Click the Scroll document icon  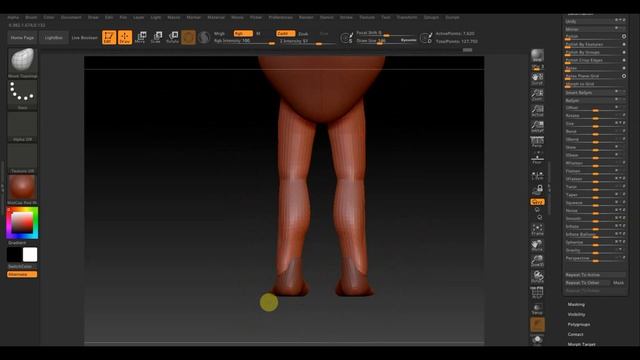[x=537, y=79]
